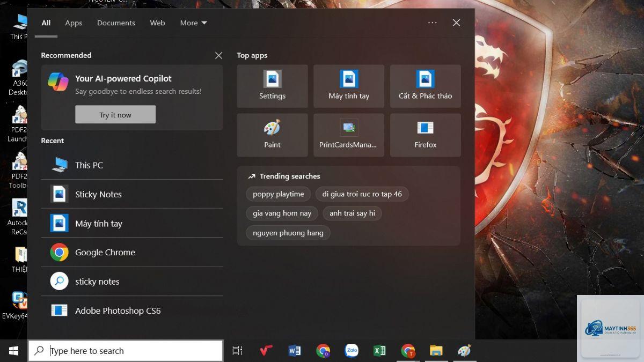Switch to the Web search tab
Viewport: 644px width, 362px height.
(x=157, y=23)
